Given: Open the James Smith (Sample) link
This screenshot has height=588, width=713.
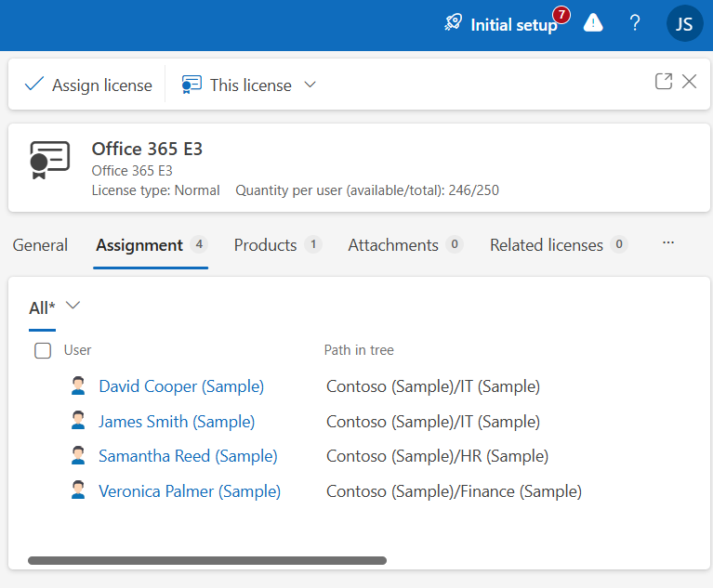Looking at the screenshot, I should 177,422.
